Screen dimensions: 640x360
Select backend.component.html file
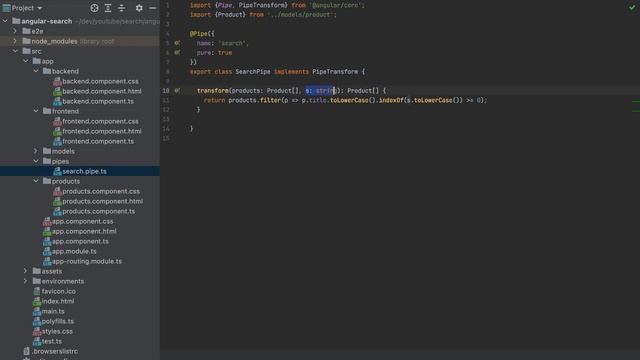tap(102, 91)
